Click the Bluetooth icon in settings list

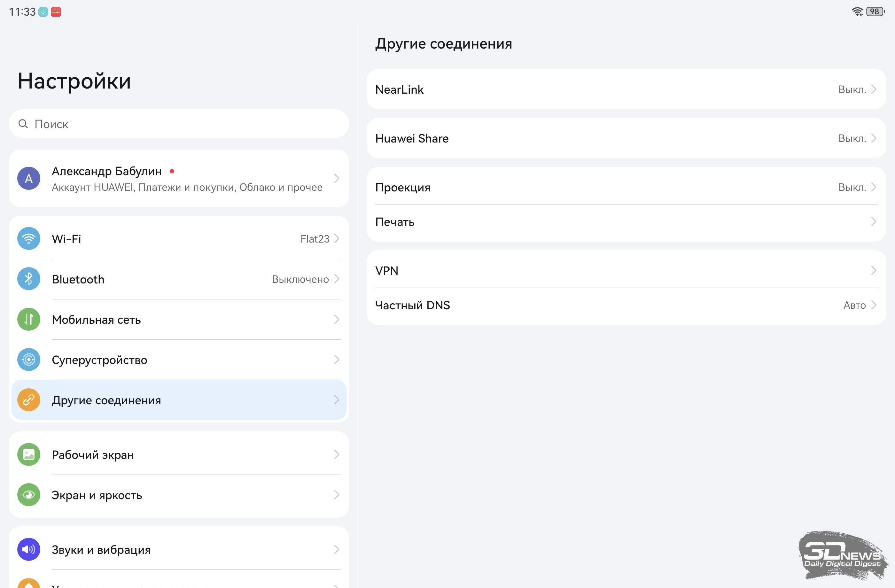pos(28,279)
